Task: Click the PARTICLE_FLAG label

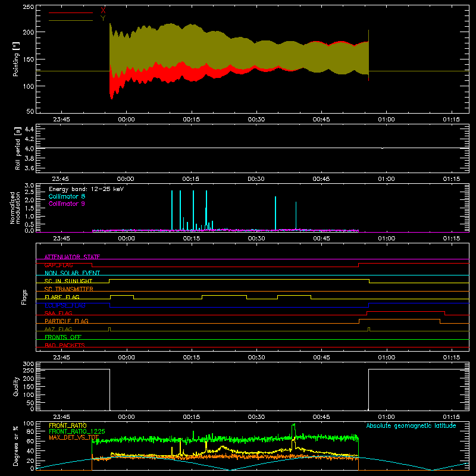Action: [67, 321]
